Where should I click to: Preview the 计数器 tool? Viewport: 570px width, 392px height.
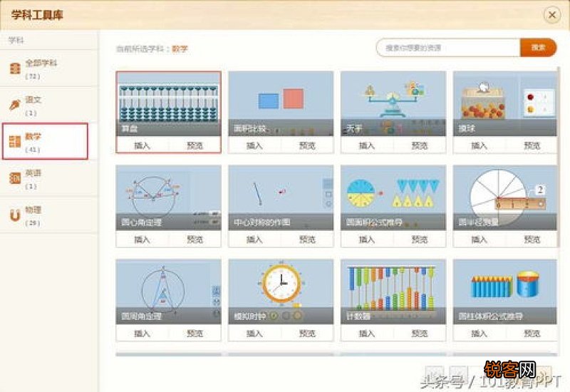pos(420,333)
